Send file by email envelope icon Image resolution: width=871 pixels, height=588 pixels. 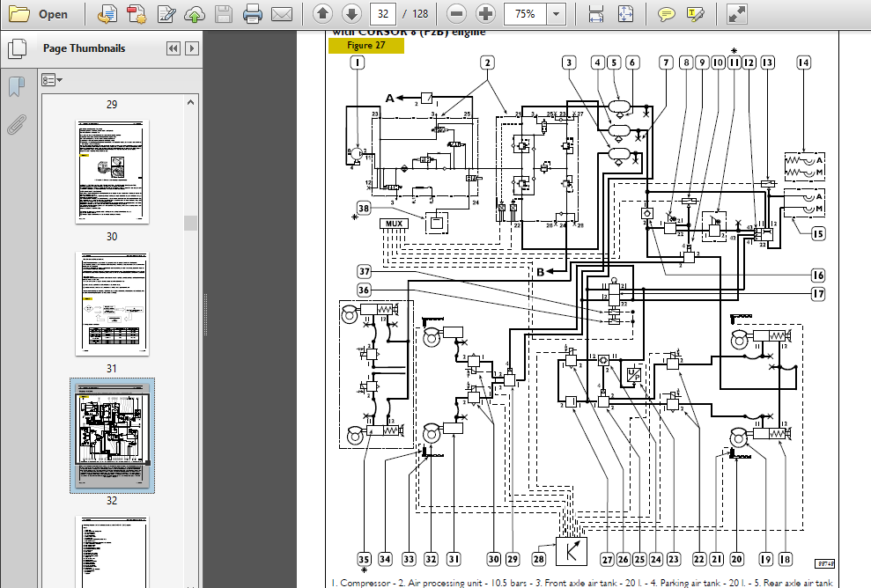(282, 14)
